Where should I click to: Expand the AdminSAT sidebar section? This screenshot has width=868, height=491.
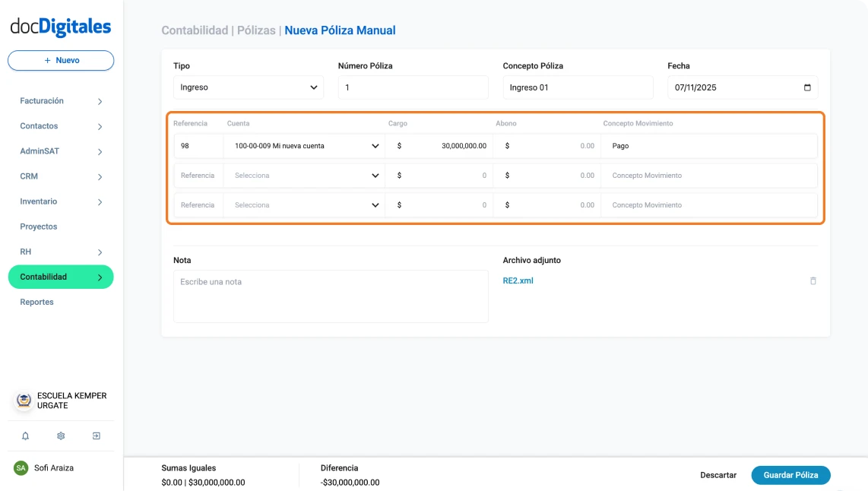click(x=60, y=150)
